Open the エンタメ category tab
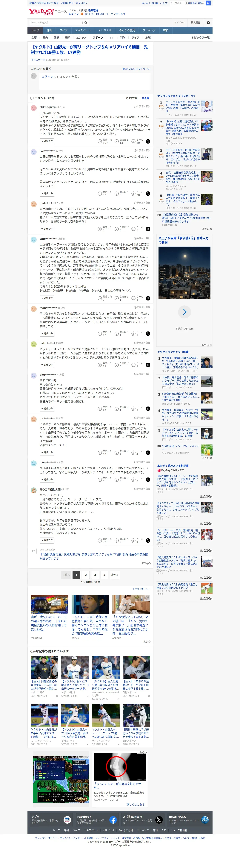The image size is (240, 868). click(x=81, y=38)
